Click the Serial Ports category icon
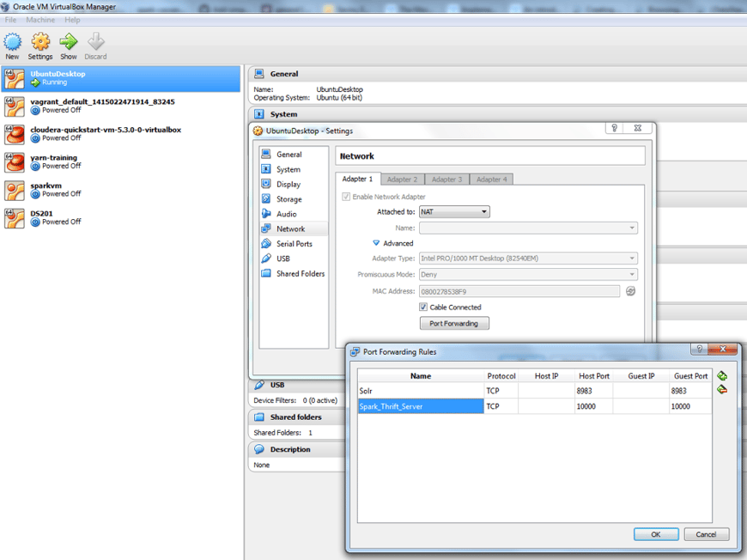The image size is (747, 560). pyautogui.click(x=266, y=243)
